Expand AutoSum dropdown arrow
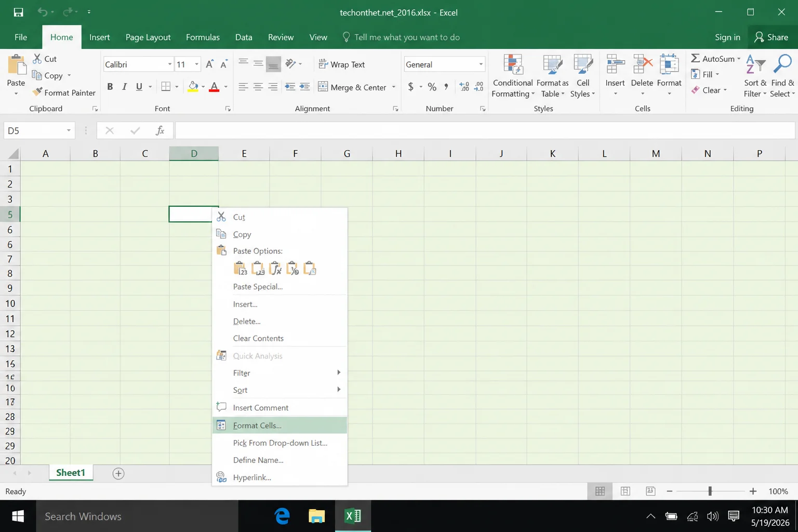798x532 pixels. tap(739, 59)
